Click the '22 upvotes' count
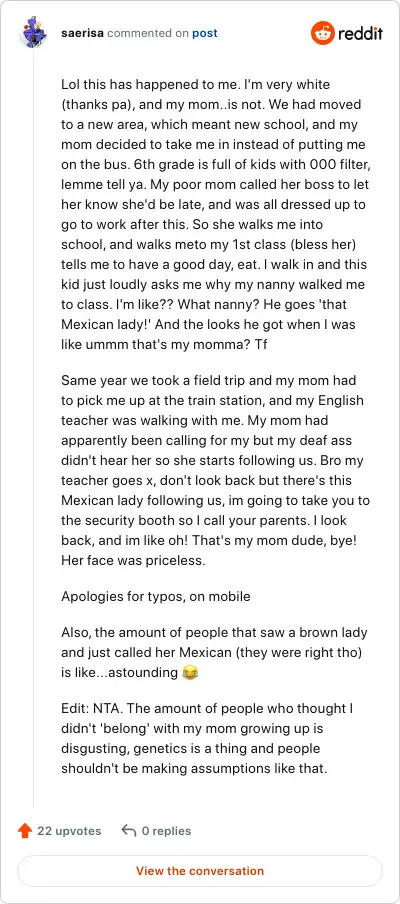 (x=69, y=831)
